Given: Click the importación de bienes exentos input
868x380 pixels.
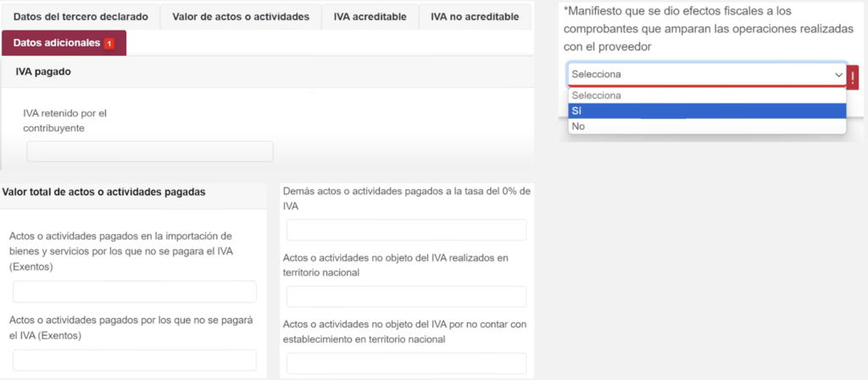Looking at the screenshot, I should 134,292.
